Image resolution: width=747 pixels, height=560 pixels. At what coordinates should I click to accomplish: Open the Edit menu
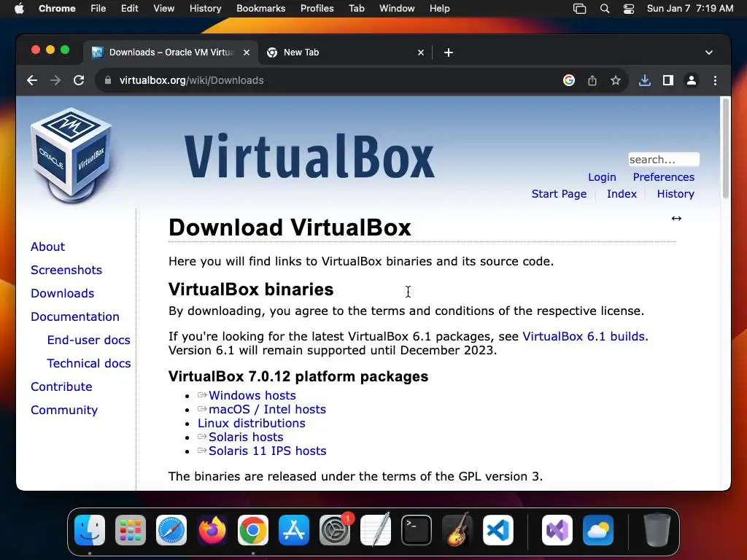[x=130, y=9]
